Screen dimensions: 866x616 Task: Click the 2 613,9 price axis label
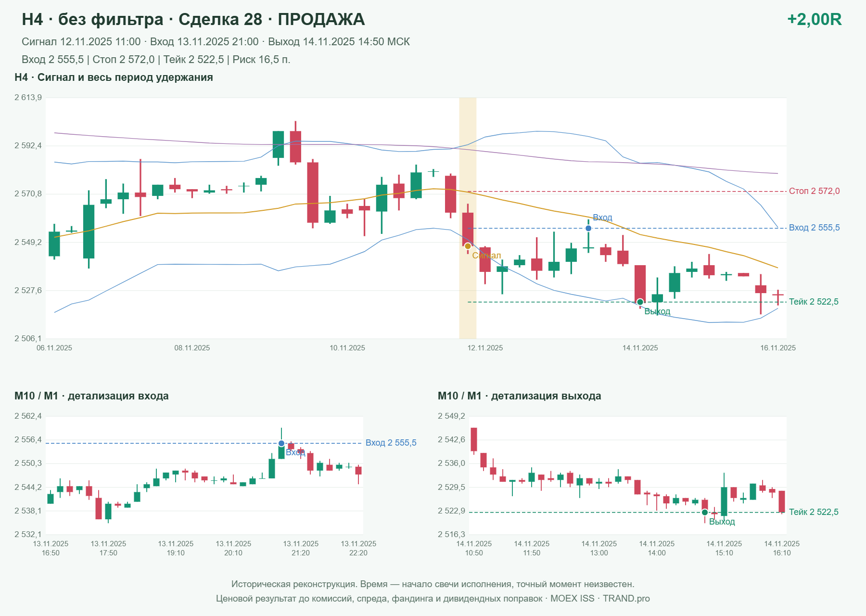28,98
